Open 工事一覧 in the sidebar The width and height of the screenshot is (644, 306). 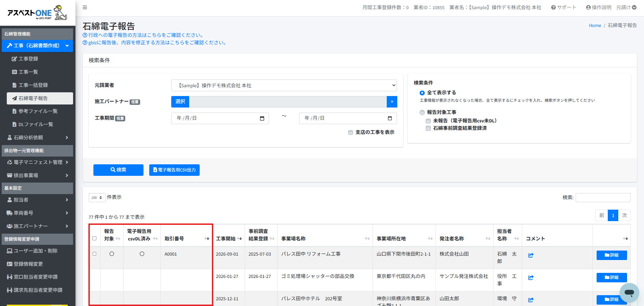coord(28,72)
